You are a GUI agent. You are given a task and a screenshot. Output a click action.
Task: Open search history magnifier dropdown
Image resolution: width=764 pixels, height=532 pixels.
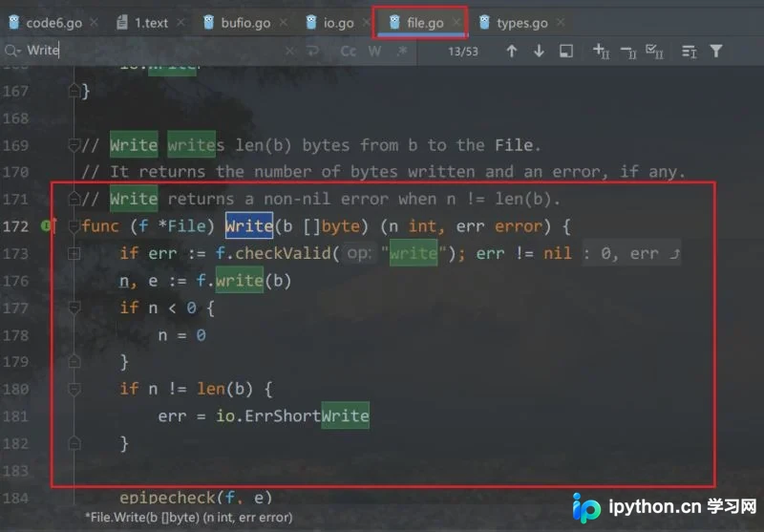click(x=11, y=51)
